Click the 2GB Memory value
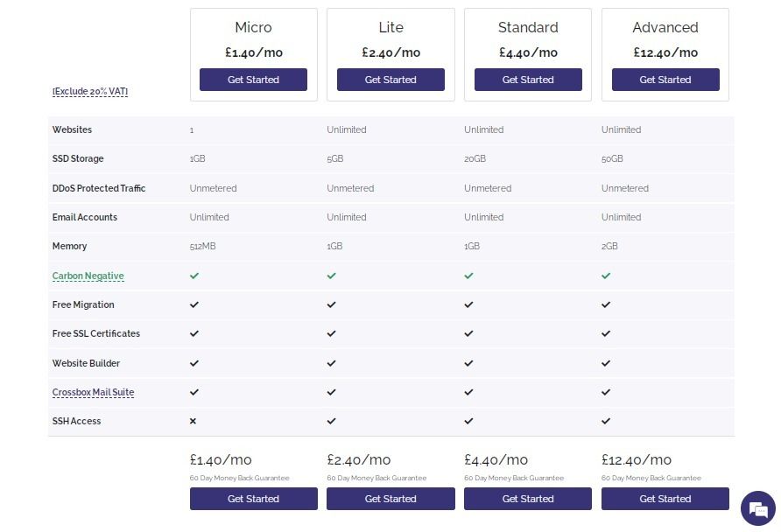The height and width of the screenshot is (532, 781). [609, 247]
